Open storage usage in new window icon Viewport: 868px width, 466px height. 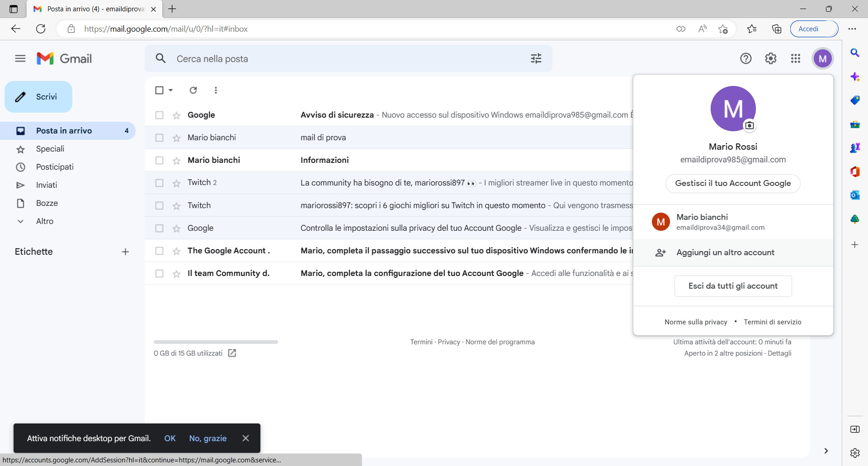[x=232, y=353]
